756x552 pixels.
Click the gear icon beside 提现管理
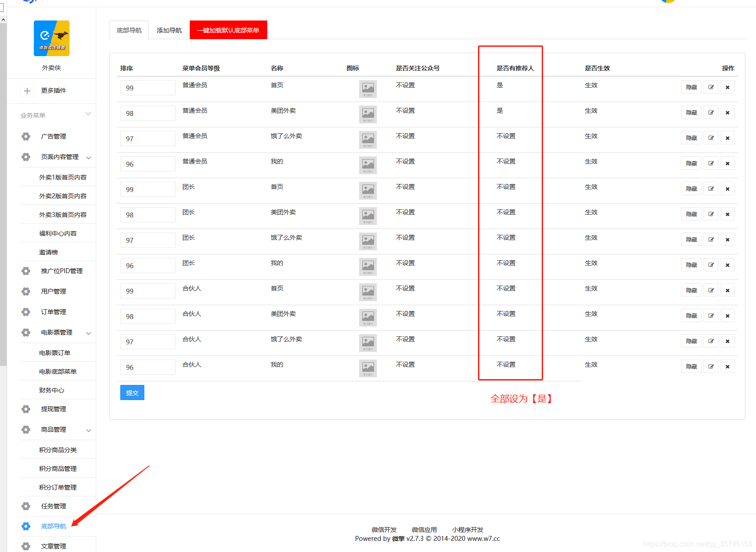tap(26, 409)
